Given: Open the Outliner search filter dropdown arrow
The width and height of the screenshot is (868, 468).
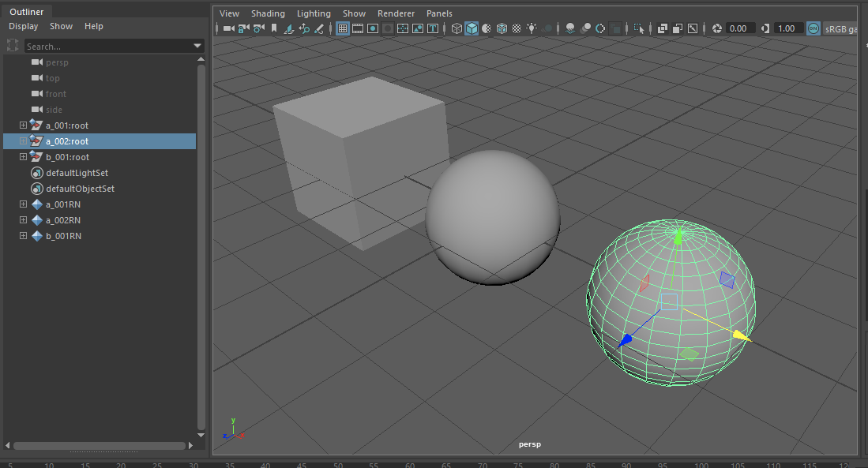Looking at the screenshot, I should [x=197, y=46].
